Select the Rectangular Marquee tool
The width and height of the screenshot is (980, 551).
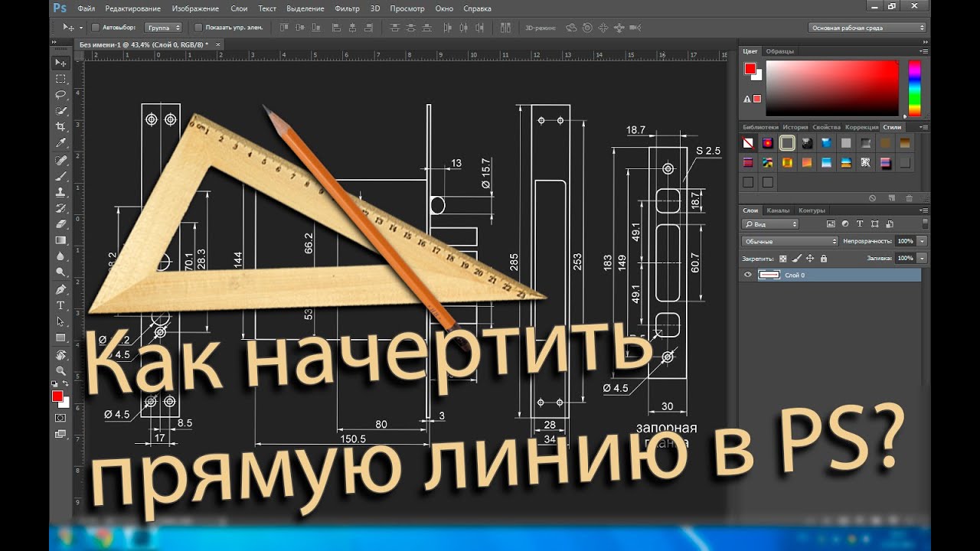tap(60, 79)
